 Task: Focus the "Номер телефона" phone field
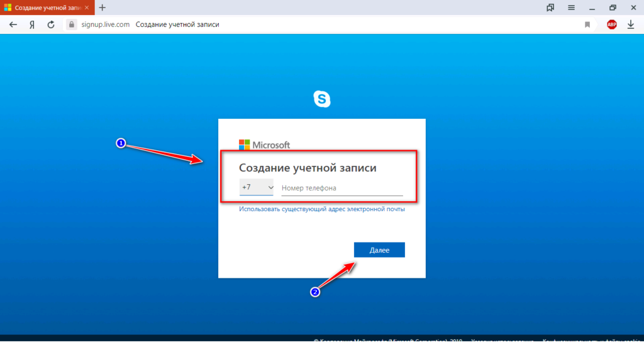(341, 188)
